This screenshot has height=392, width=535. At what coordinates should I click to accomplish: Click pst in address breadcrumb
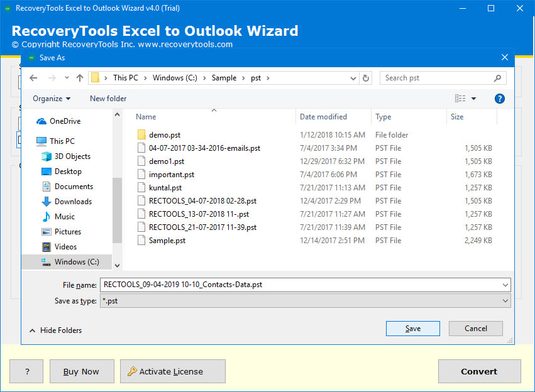coord(256,78)
